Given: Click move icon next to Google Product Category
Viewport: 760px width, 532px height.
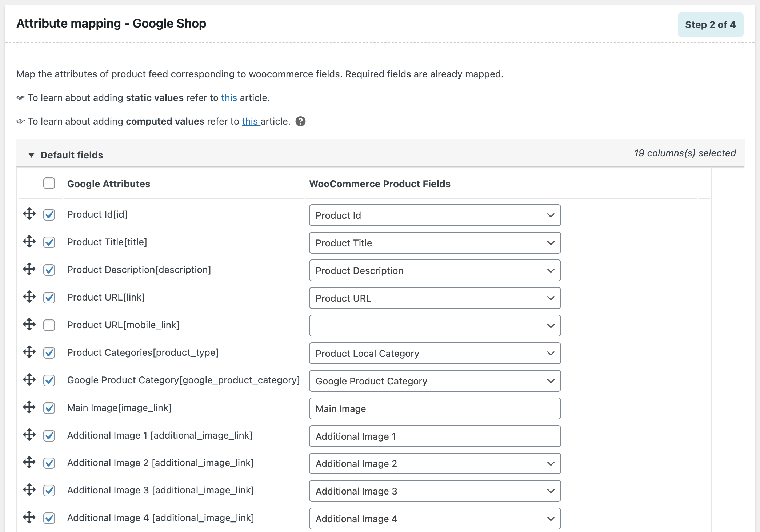Looking at the screenshot, I should coord(29,380).
